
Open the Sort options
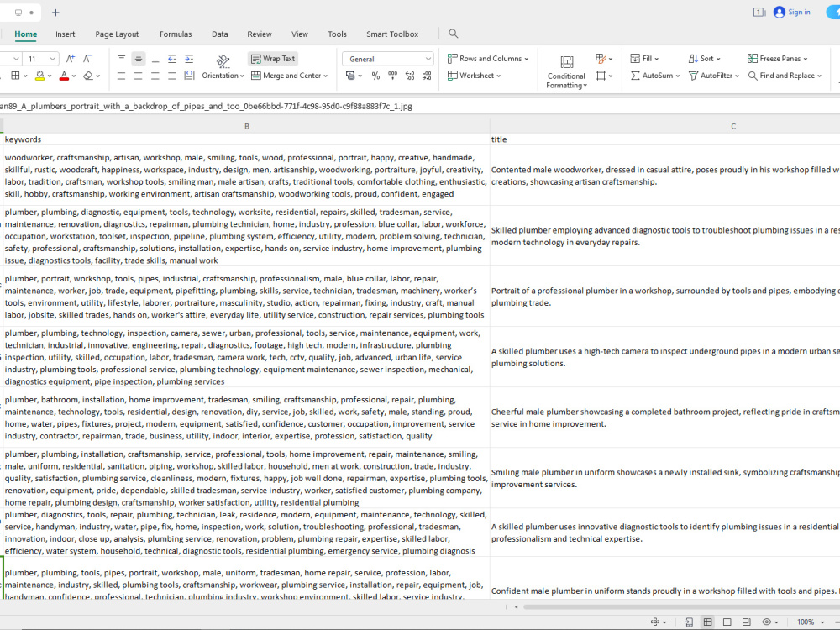(x=705, y=59)
